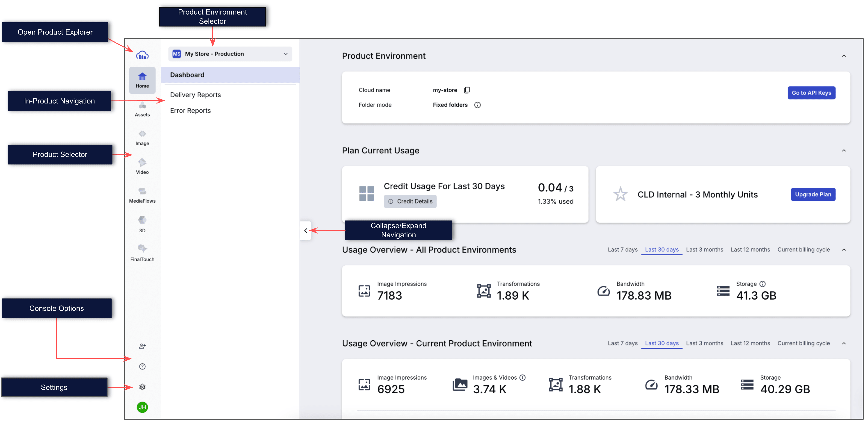Select the Assets product icon
Viewport: 868px width, 424px height.
[142, 109]
